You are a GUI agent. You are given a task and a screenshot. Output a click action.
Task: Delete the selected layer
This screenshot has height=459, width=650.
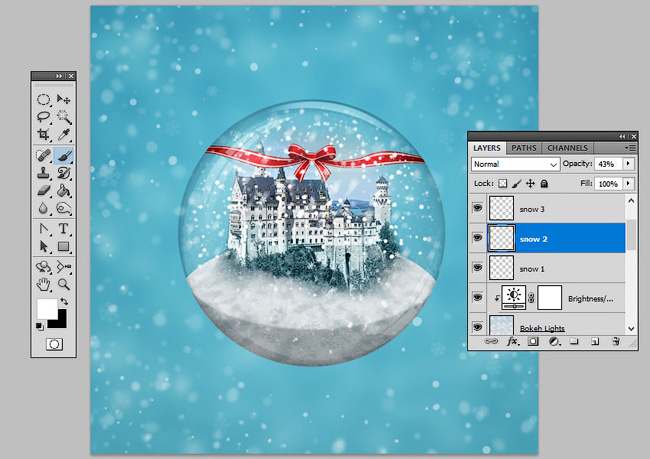616,342
